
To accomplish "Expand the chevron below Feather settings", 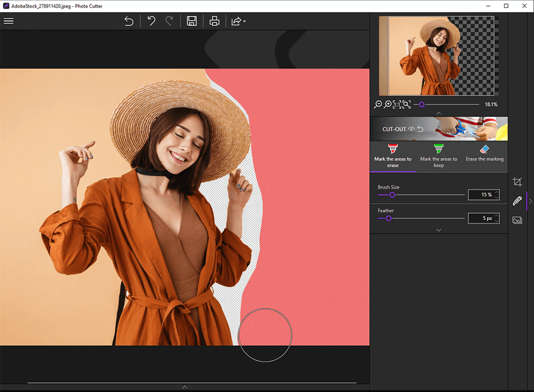I will pyautogui.click(x=438, y=230).
